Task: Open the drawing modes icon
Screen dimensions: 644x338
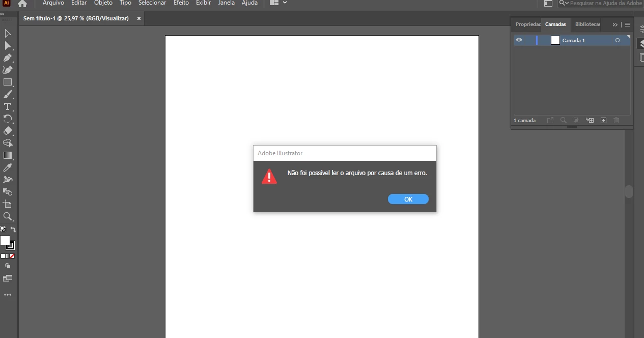Action: pos(8,266)
